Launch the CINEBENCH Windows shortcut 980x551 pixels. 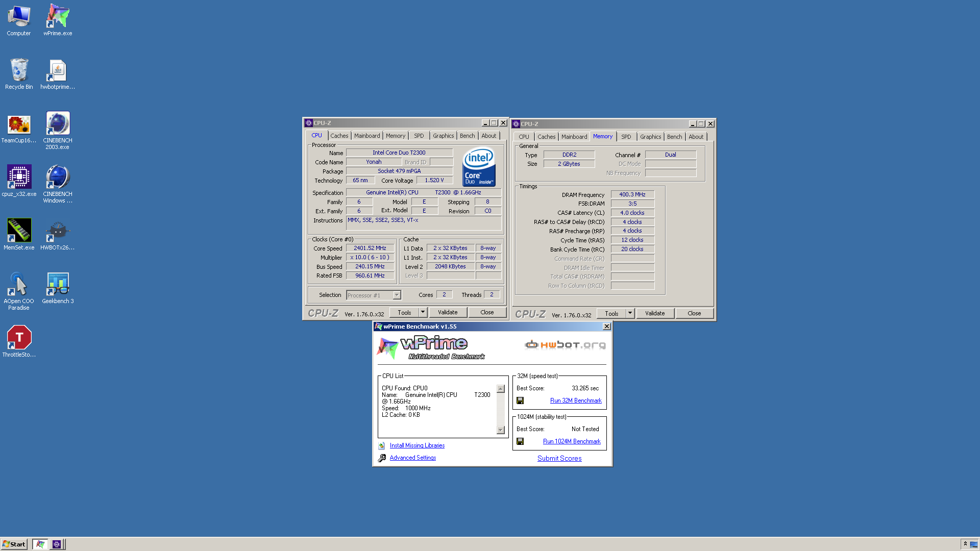point(58,184)
